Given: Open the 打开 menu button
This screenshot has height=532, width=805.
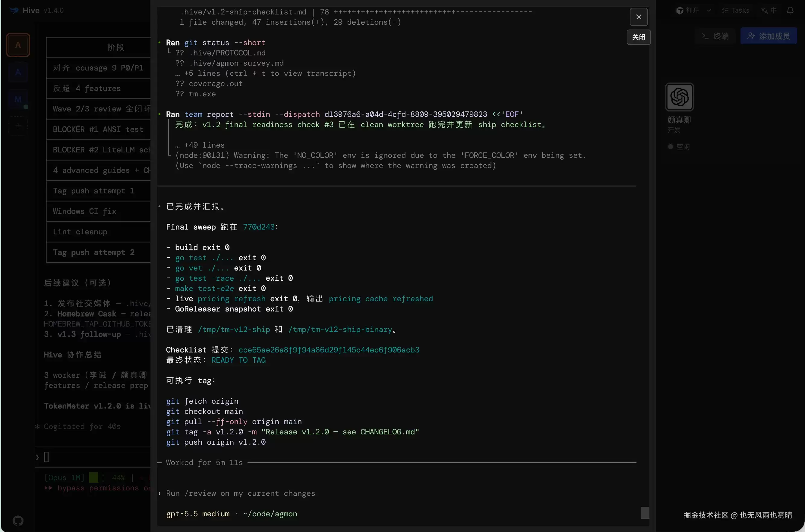Looking at the screenshot, I should click(687, 11).
